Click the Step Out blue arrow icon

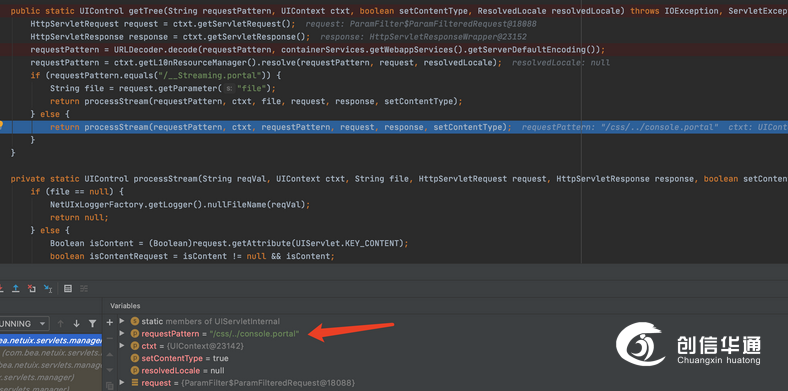click(16, 288)
